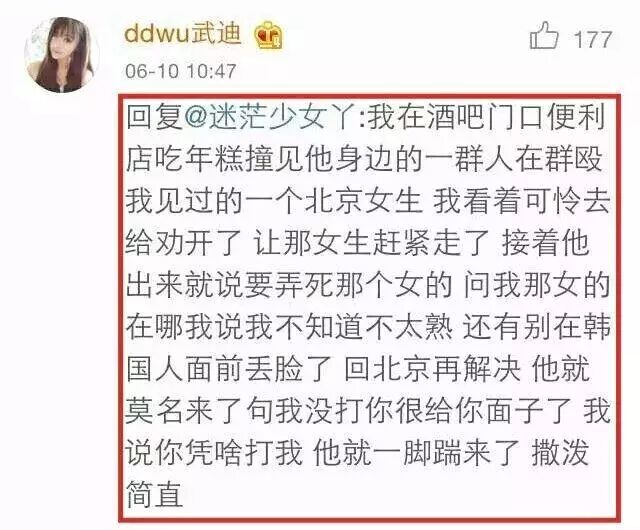Click the line starting with 莫名来了句
Image resolution: width=640 pixels, height=530 pixels.
point(368,412)
